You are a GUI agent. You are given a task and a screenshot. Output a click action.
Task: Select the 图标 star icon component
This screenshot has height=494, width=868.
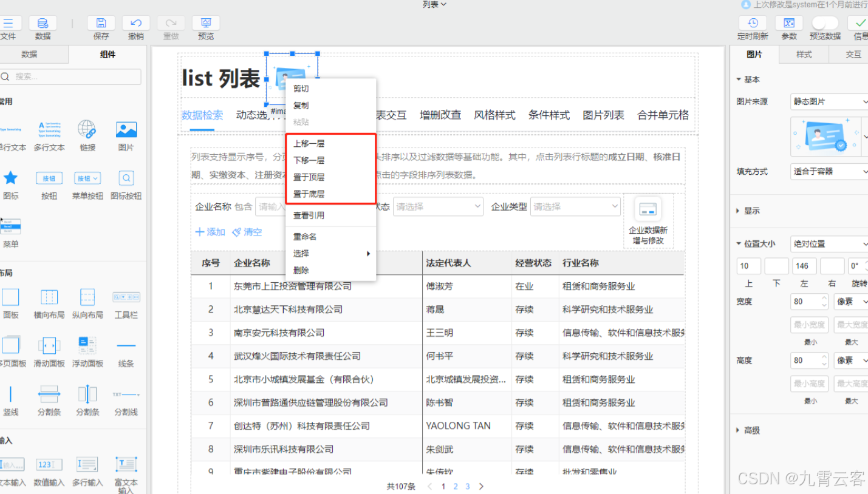click(x=10, y=184)
